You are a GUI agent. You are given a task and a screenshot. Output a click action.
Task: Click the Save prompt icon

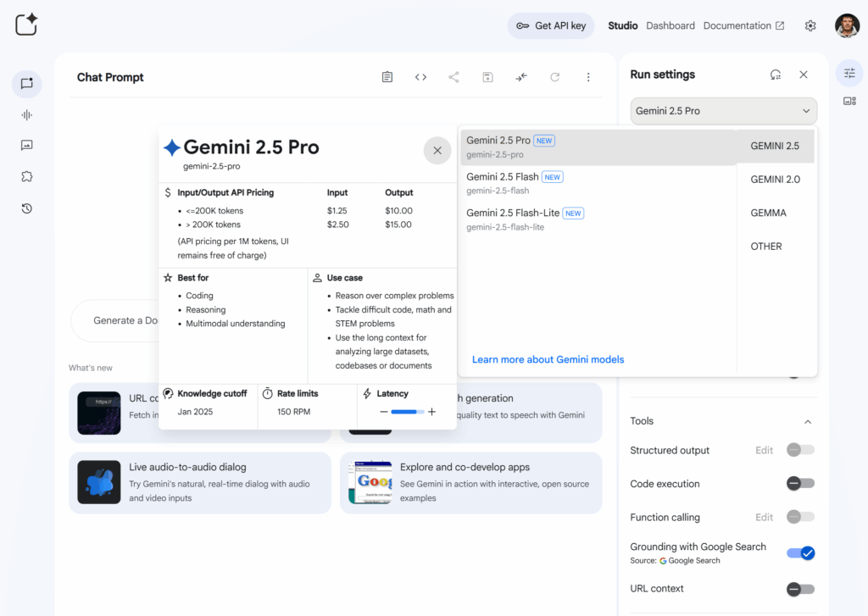point(487,77)
